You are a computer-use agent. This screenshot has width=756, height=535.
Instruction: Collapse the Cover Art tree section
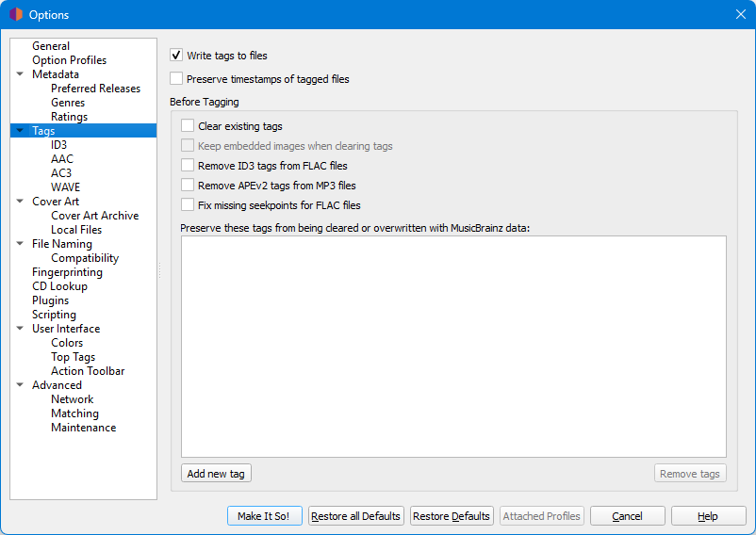click(20, 202)
